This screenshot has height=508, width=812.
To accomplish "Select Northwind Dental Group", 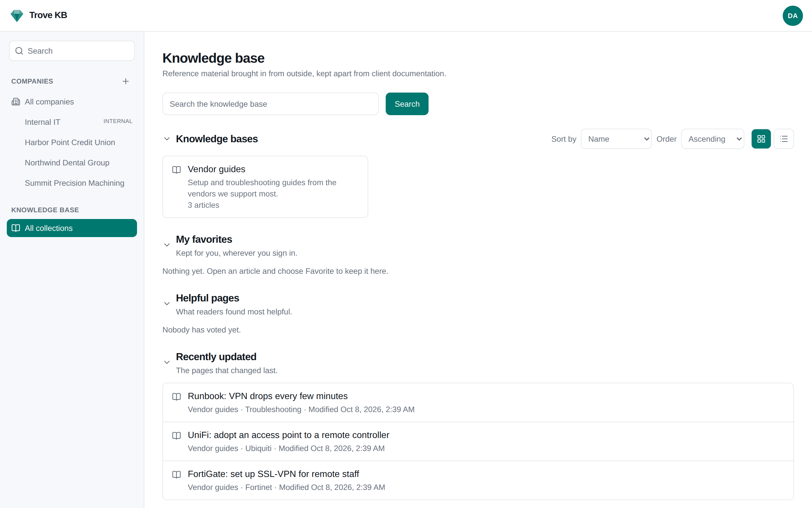I will click(x=72, y=163).
